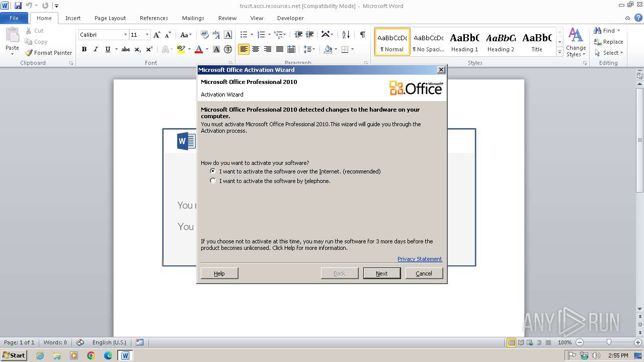
Task: Open Numbering list dropdown arrow
Action: (269, 35)
